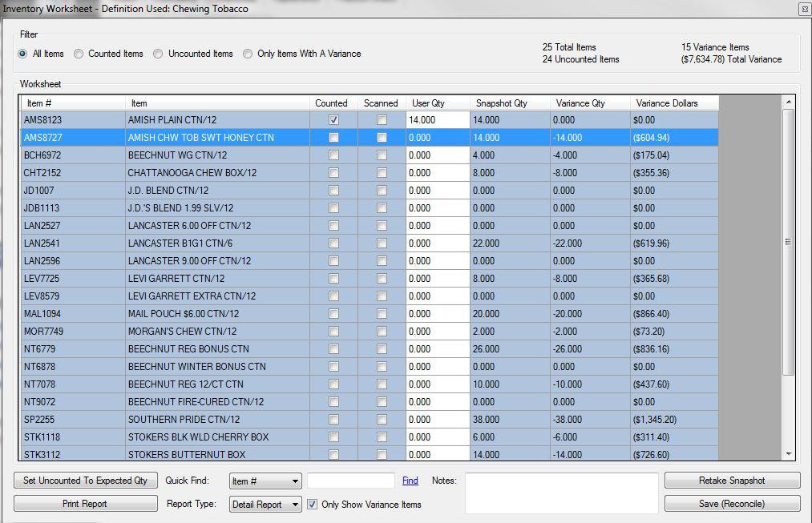Click the worksheet scrollbar down arrow
This screenshot has width=812, height=523.
(x=788, y=454)
